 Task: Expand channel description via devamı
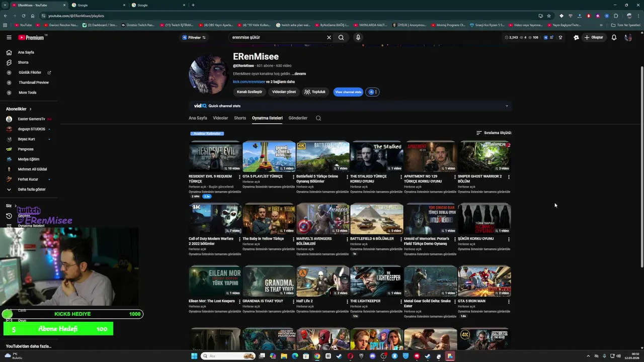pyautogui.click(x=299, y=73)
